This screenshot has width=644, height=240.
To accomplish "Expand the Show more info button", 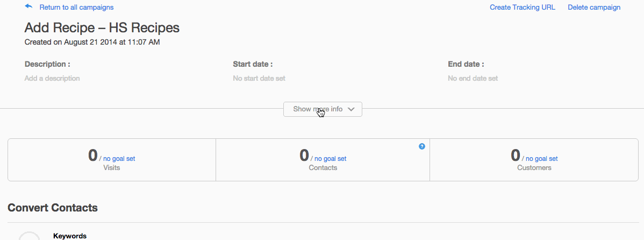I will pos(323,109).
